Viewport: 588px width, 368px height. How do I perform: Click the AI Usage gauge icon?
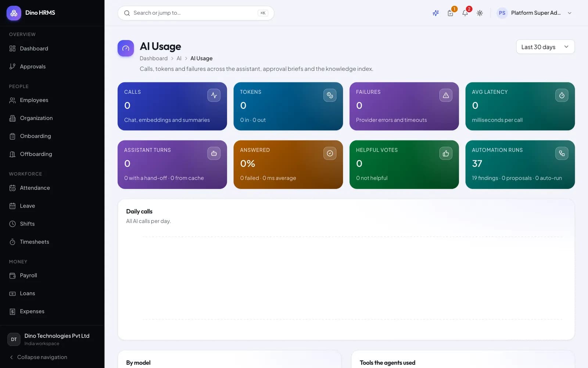click(126, 48)
